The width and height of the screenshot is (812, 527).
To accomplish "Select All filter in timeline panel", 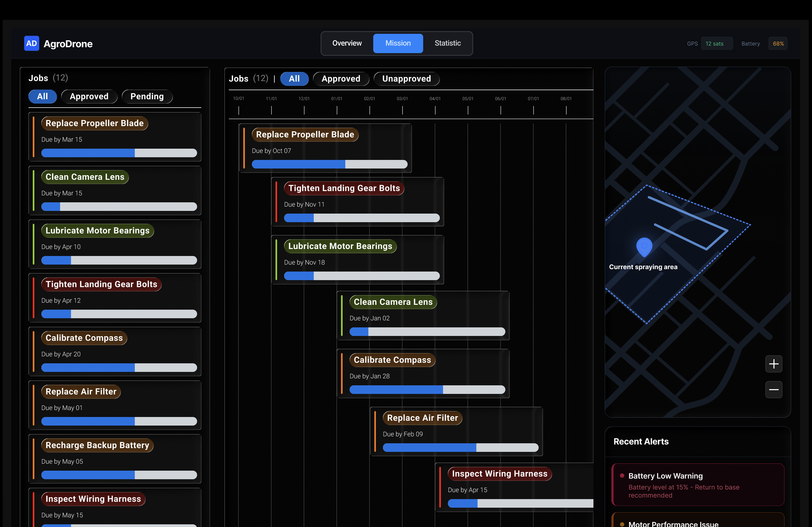I will tap(294, 79).
